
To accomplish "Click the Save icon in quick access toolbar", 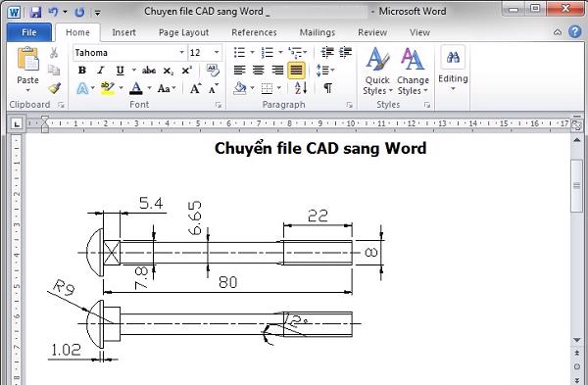I will pos(35,12).
